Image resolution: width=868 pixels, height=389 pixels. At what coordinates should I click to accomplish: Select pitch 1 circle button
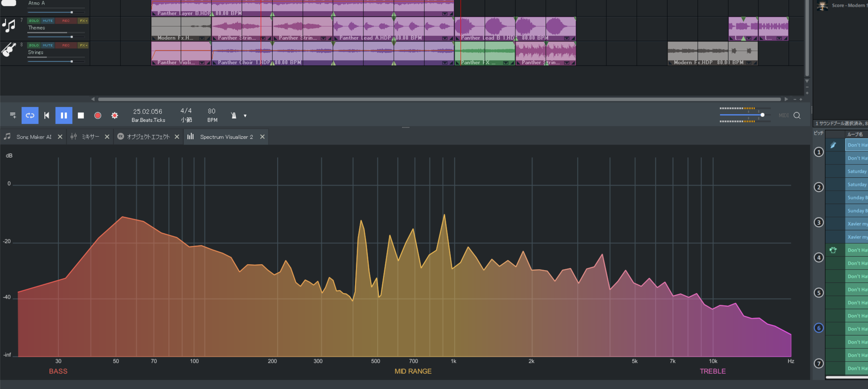(x=819, y=152)
